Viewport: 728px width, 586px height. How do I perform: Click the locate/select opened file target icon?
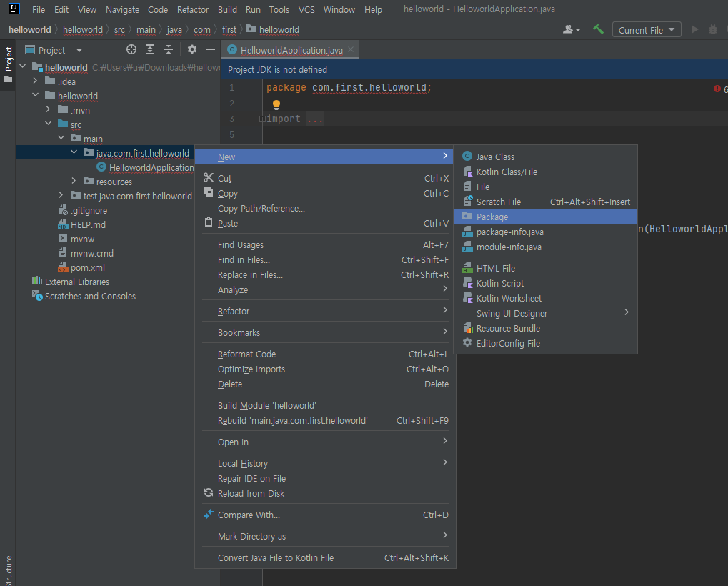tap(131, 50)
